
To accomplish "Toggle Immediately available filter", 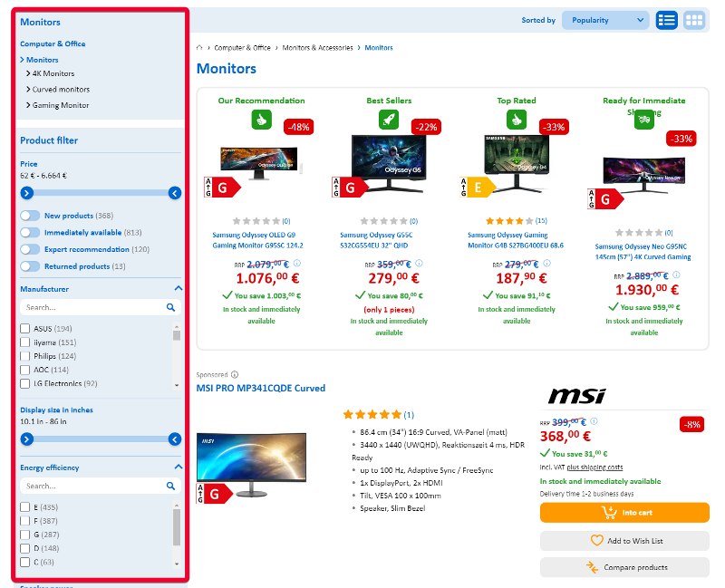I will 30,233.
